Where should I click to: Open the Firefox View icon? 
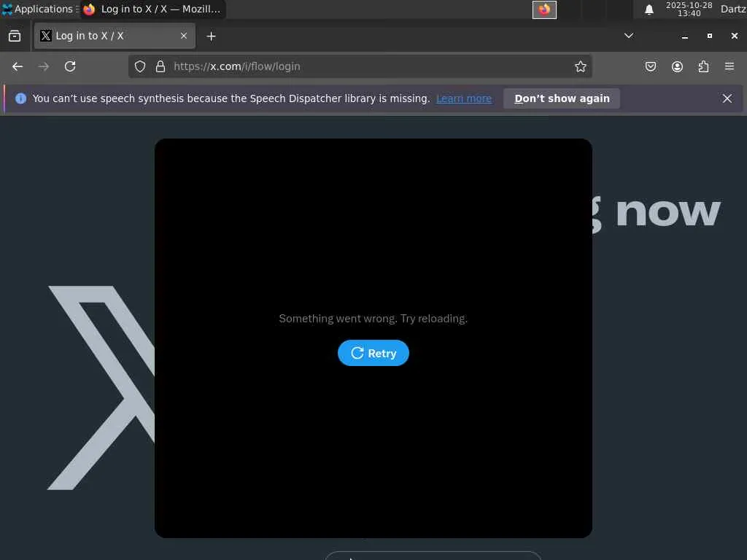click(x=15, y=36)
